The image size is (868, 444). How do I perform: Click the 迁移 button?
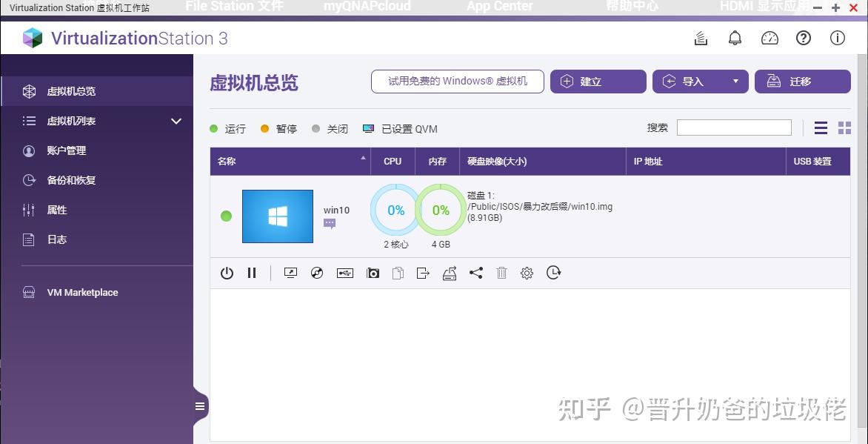tap(803, 82)
